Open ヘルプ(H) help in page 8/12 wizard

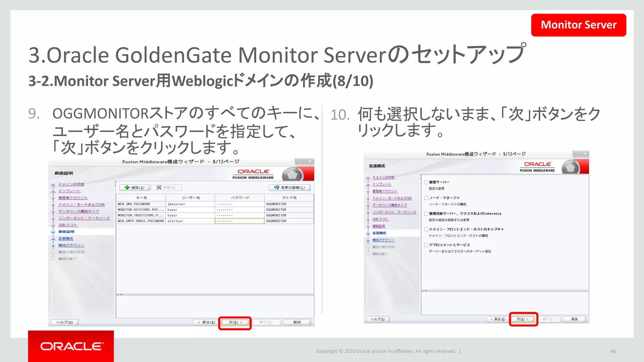tap(64, 322)
